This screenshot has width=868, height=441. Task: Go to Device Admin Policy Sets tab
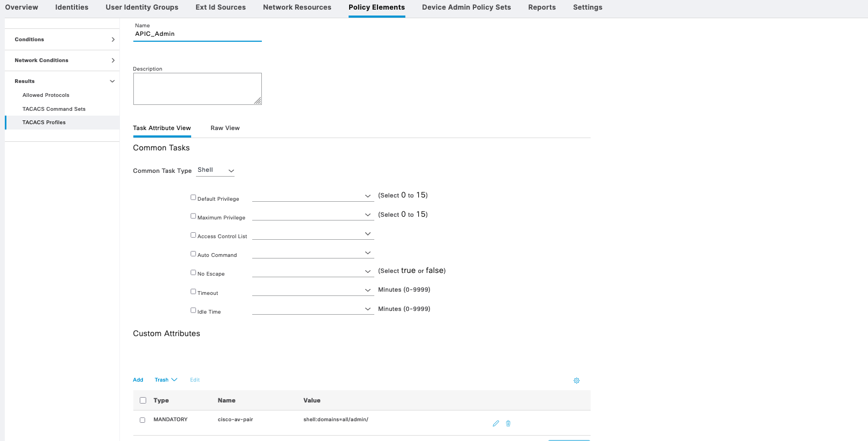pos(466,7)
